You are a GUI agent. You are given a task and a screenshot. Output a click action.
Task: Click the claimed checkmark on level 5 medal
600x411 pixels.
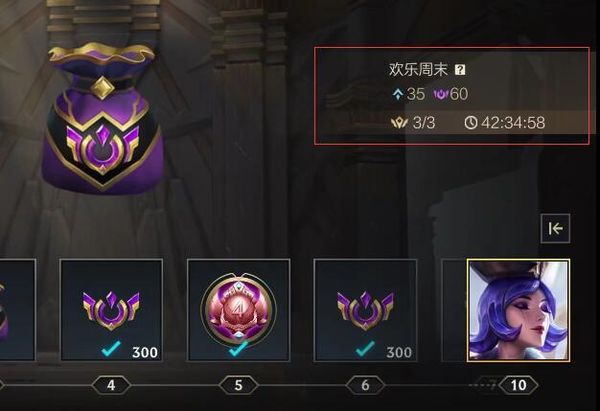click(238, 349)
